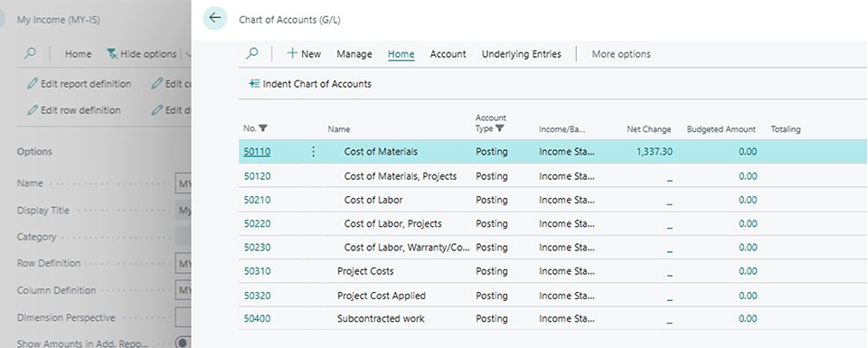Open the No. column filter icon
The width and height of the screenshot is (868, 348).
[263, 128]
